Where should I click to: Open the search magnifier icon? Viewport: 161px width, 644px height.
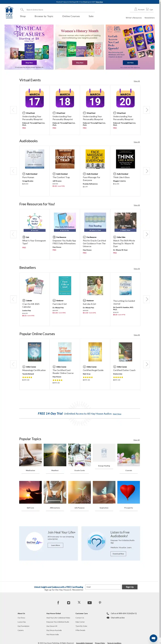pyautogui.click(x=22, y=10)
